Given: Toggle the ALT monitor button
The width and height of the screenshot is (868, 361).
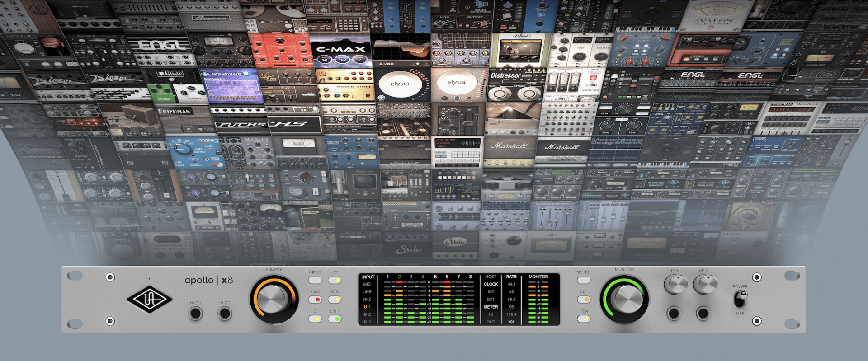Looking at the screenshot, I should click(x=584, y=299).
